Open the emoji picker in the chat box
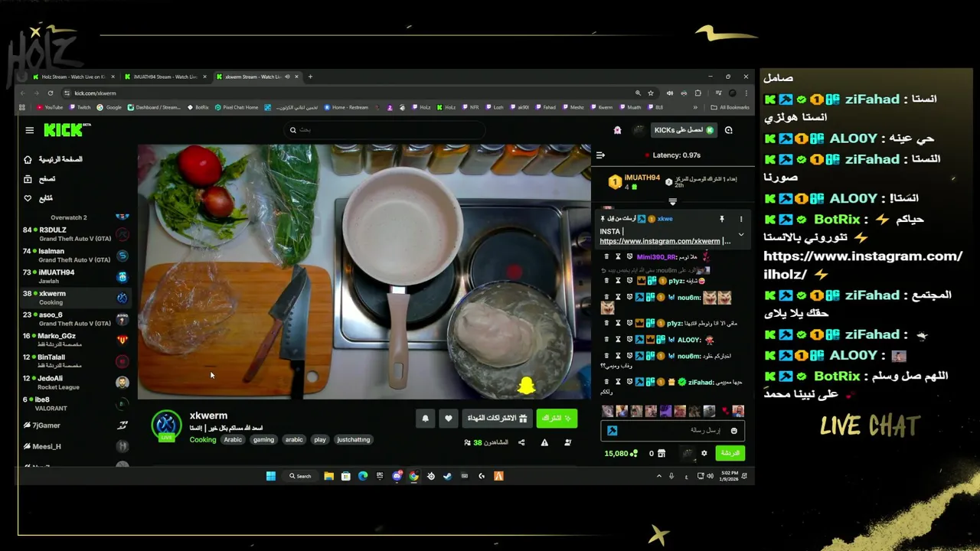Image resolution: width=980 pixels, height=551 pixels. pyautogui.click(x=733, y=431)
